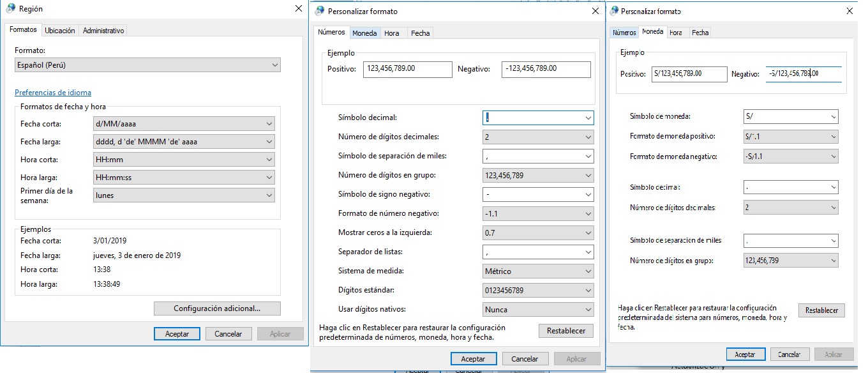This screenshot has height=373, width=868.
Task: Close the right Personalizar formato window
Action: click(x=849, y=11)
